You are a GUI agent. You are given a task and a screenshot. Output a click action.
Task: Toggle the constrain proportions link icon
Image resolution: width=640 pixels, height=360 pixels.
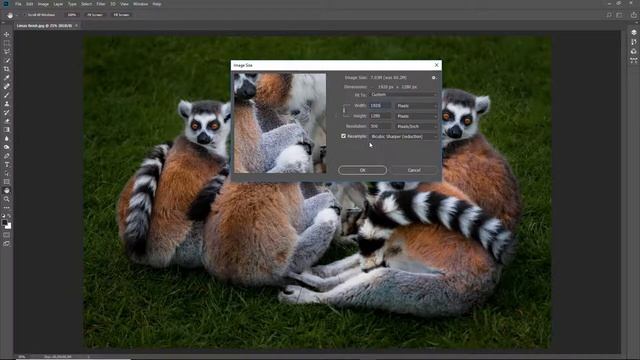pos(344,110)
